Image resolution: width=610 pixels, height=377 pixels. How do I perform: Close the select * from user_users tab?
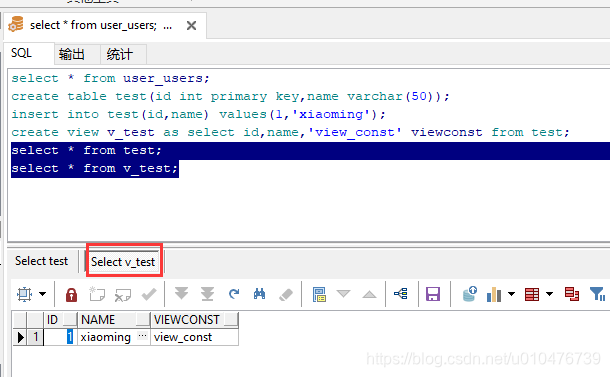pyautogui.click(x=191, y=26)
